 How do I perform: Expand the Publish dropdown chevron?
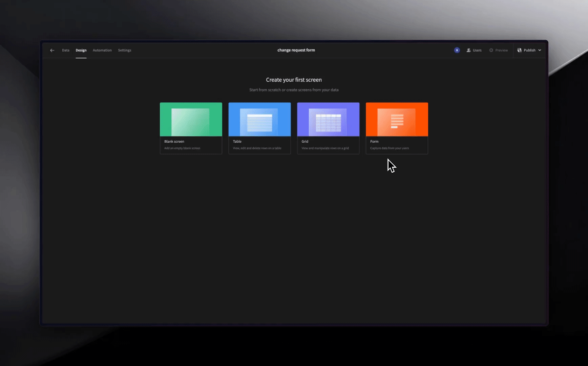[540, 50]
